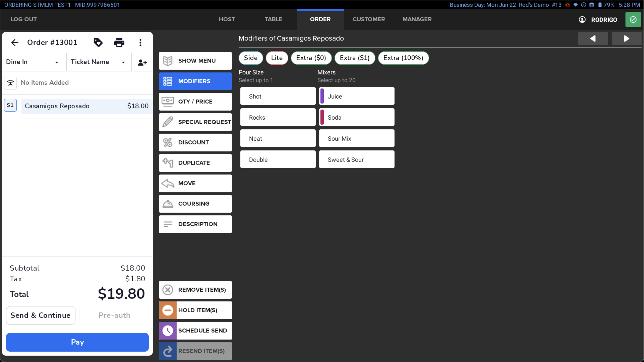The width and height of the screenshot is (644, 362).
Task: Toggle the Lite modifier prefix
Action: coord(277,58)
